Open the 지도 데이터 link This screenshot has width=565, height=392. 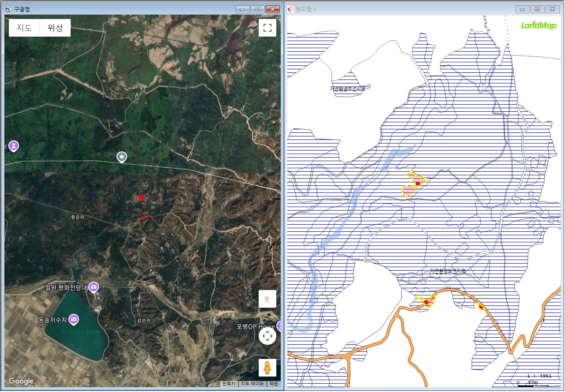pyautogui.click(x=252, y=384)
